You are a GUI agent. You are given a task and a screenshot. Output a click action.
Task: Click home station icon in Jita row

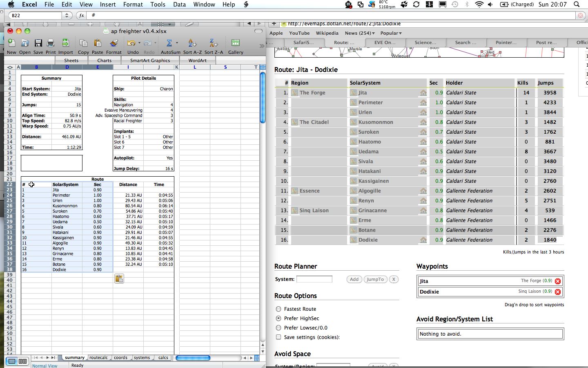click(x=423, y=93)
